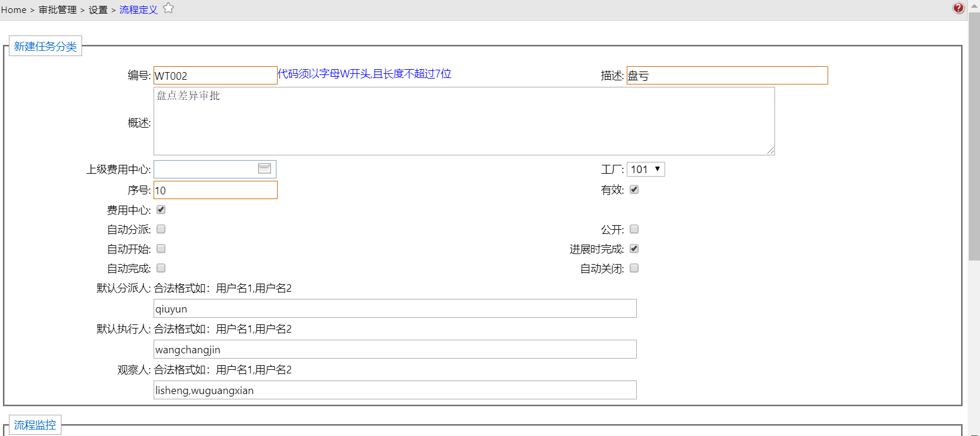Click the 新建任务分类 section header
Viewport: 980px width, 436px height.
45,46
